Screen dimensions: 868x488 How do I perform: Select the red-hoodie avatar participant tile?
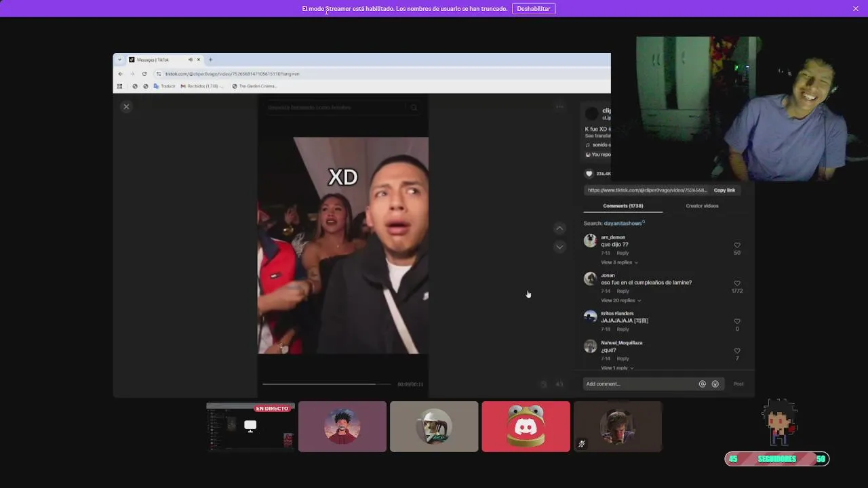pyautogui.click(x=342, y=426)
